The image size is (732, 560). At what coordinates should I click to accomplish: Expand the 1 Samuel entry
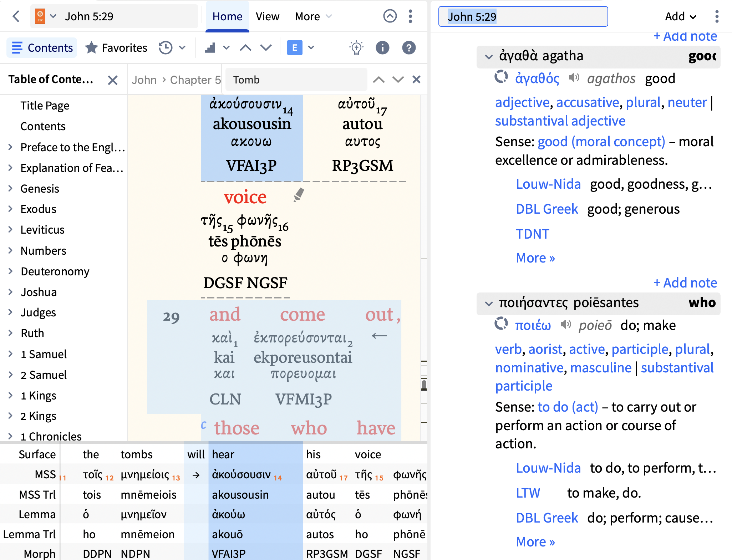tap(10, 354)
